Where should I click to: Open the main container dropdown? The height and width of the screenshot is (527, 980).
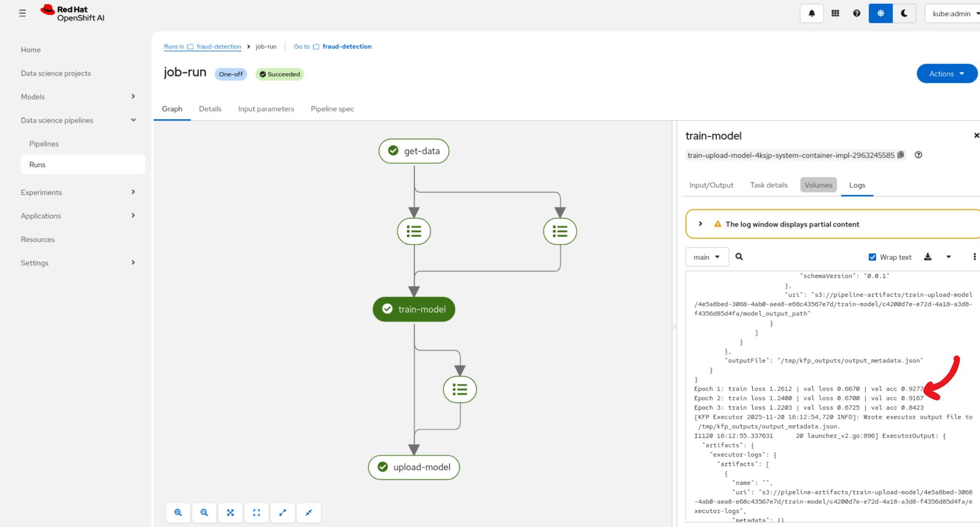tap(707, 257)
